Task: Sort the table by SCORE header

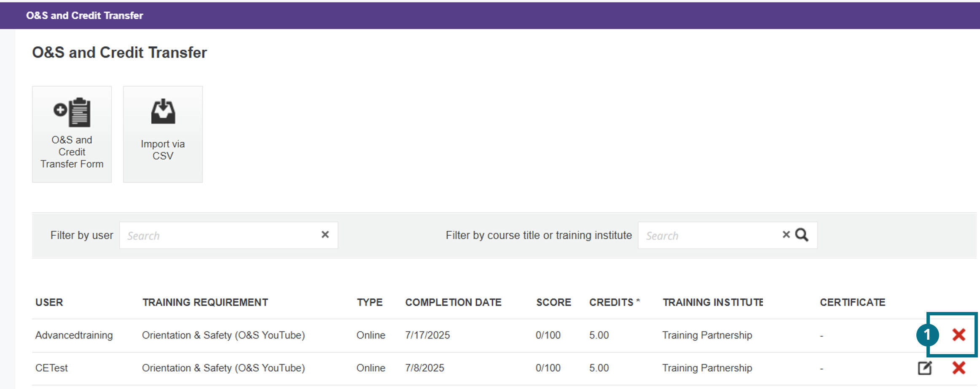Action: click(x=553, y=302)
